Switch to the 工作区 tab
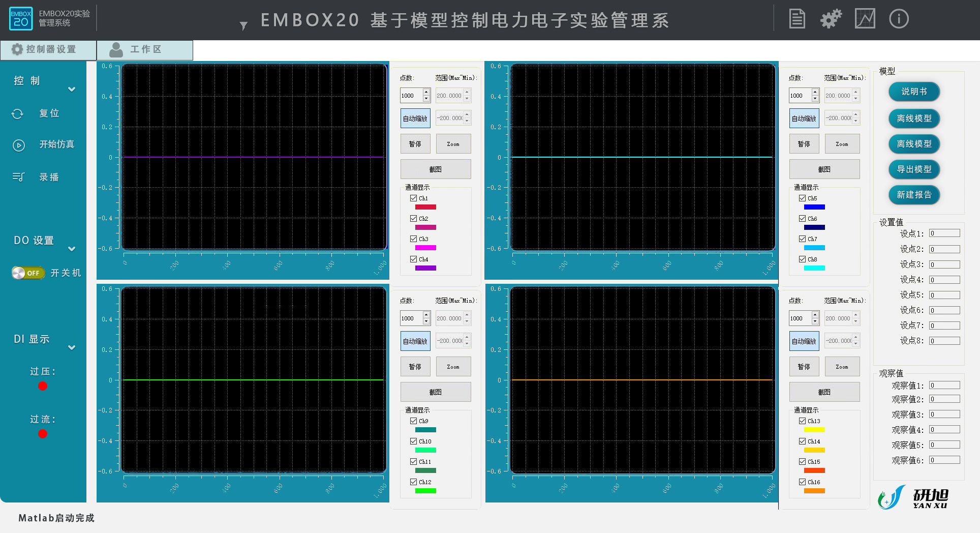The width and height of the screenshot is (980, 533). click(x=145, y=50)
